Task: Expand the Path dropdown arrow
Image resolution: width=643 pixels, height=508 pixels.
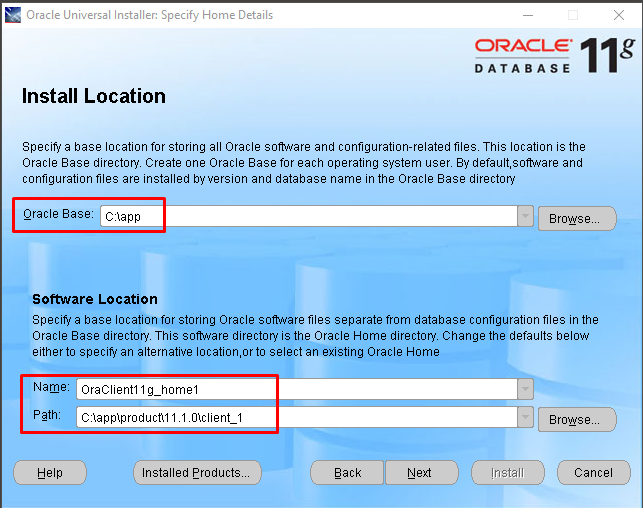Action: pos(525,419)
